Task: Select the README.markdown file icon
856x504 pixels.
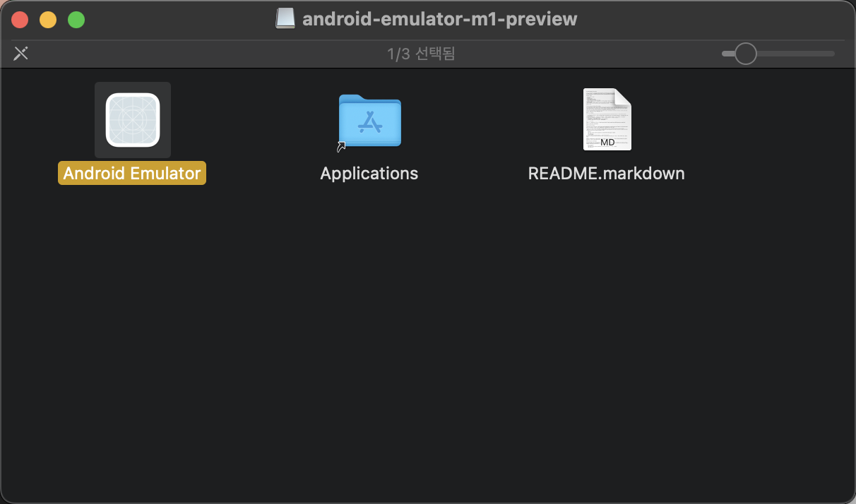Action: point(607,119)
